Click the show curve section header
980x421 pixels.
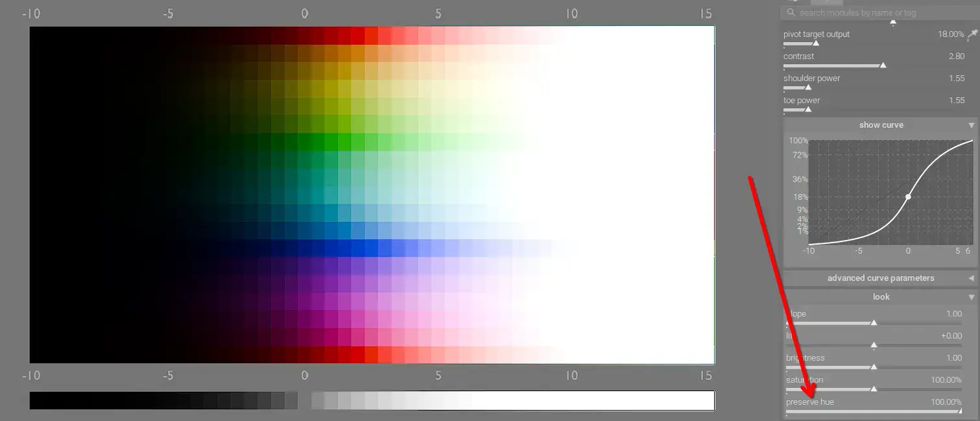881,125
